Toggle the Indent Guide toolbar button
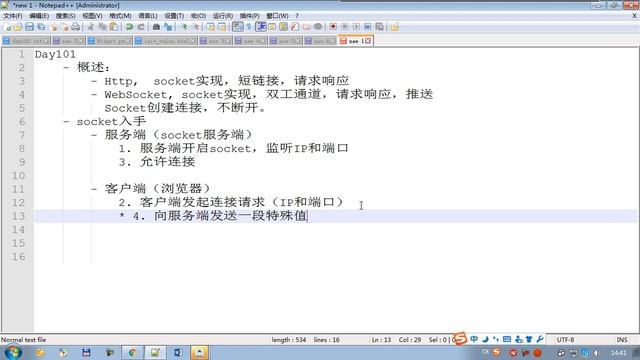Screen dimensions: 640x360 [261, 27]
